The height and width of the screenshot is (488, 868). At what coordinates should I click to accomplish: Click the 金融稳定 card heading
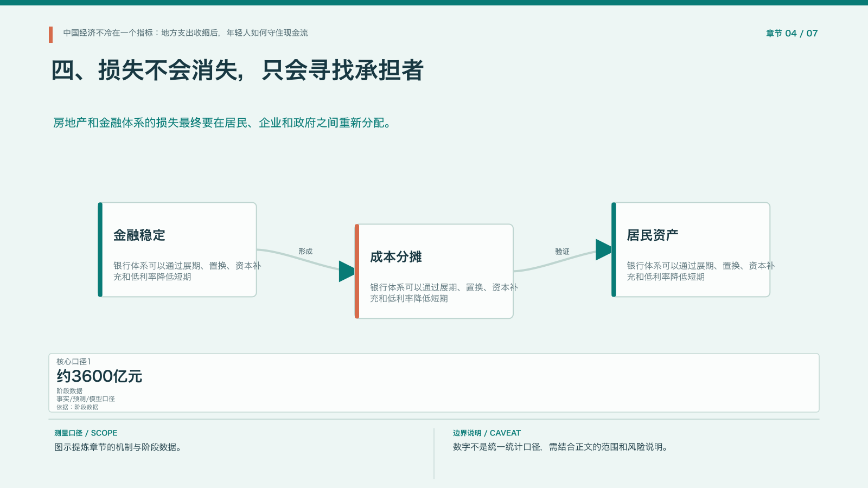139,235
